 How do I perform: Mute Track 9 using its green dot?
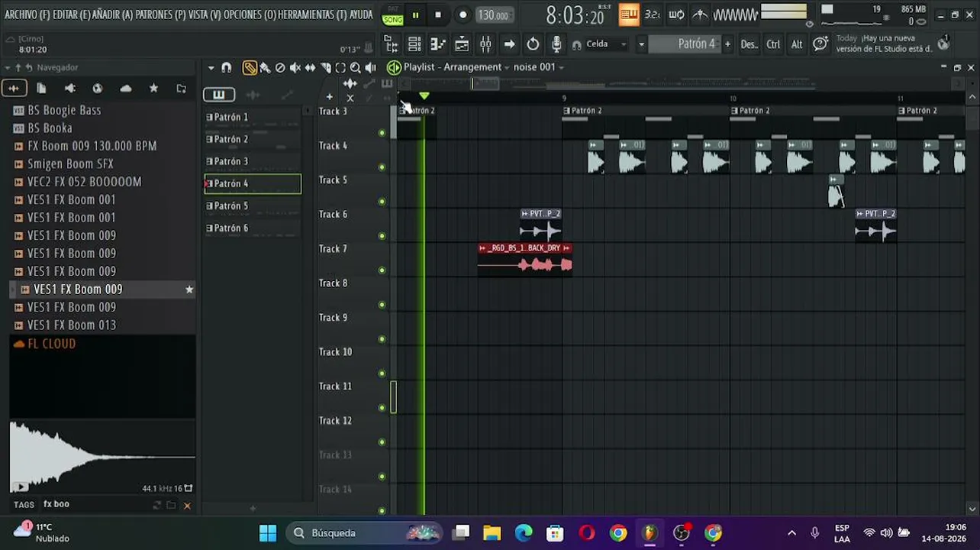tap(382, 339)
